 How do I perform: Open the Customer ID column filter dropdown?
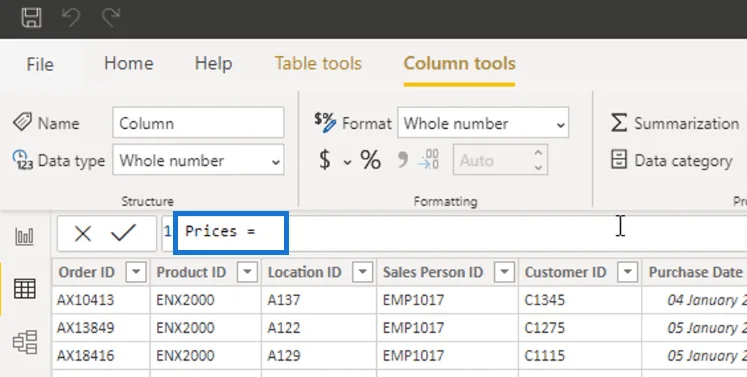(627, 272)
